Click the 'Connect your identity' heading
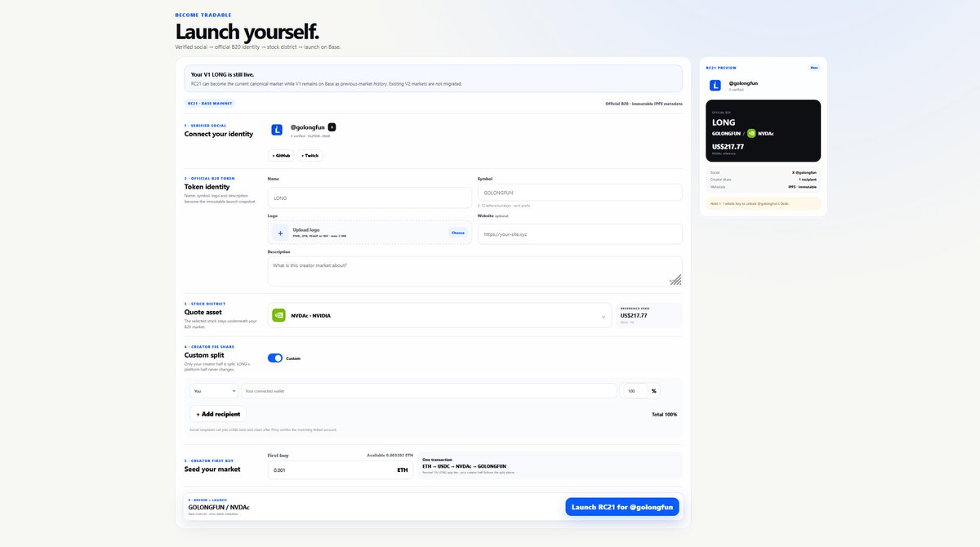 [219, 134]
